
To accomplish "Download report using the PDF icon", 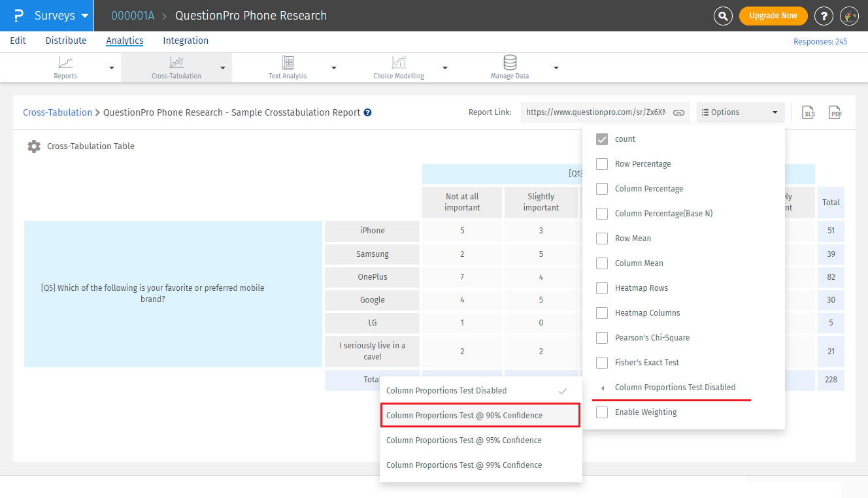I will [835, 112].
